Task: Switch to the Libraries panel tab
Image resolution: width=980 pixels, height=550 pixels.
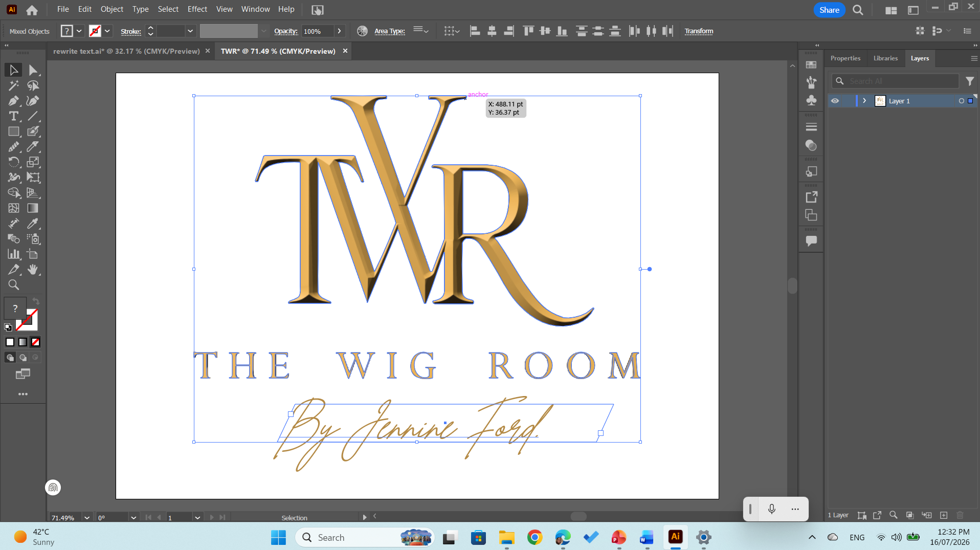Action: (885, 58)
